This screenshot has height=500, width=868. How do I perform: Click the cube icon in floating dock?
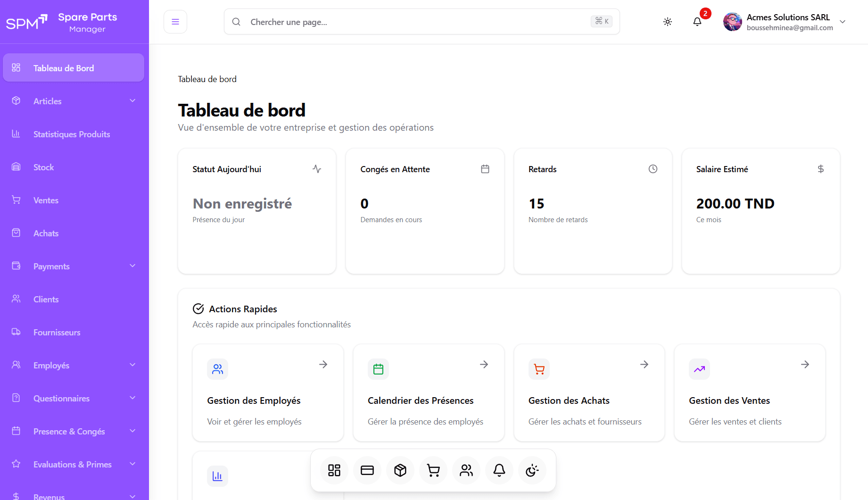point(400,470)
